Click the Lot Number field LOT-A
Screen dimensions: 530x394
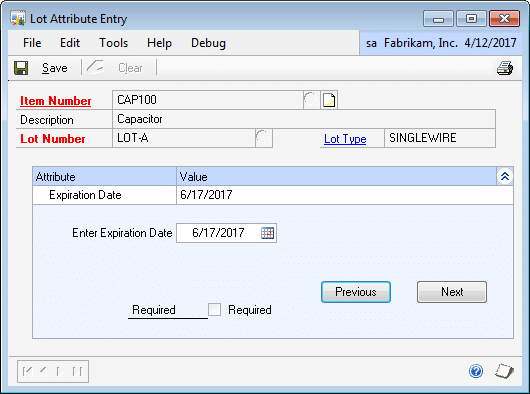pos(184,138)
